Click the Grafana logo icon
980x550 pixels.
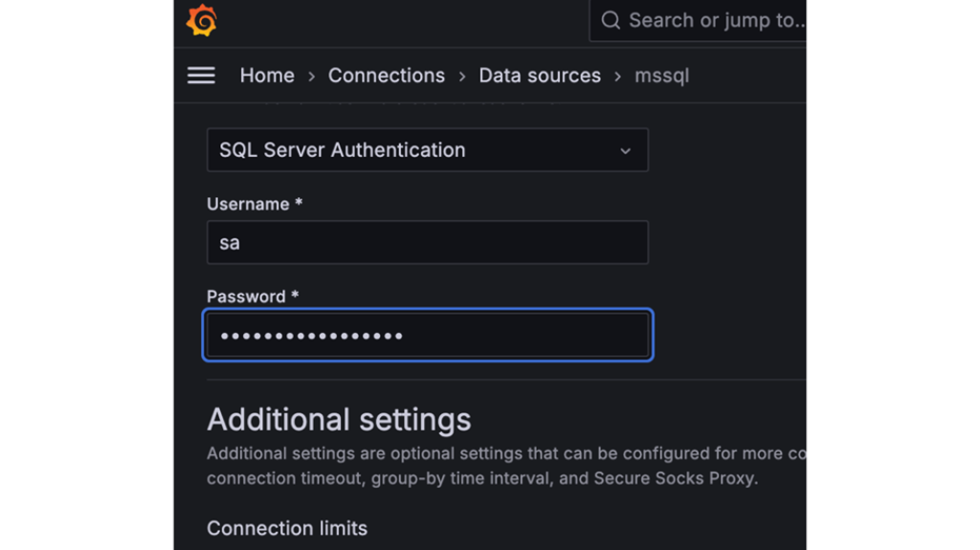(x=201, y=20)
